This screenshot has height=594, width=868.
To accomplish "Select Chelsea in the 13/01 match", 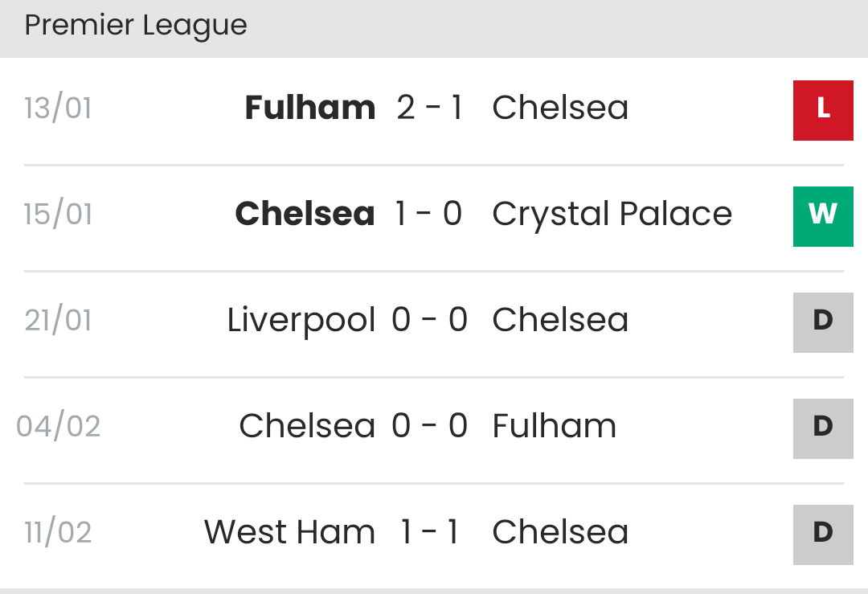I will coord(560,108).
